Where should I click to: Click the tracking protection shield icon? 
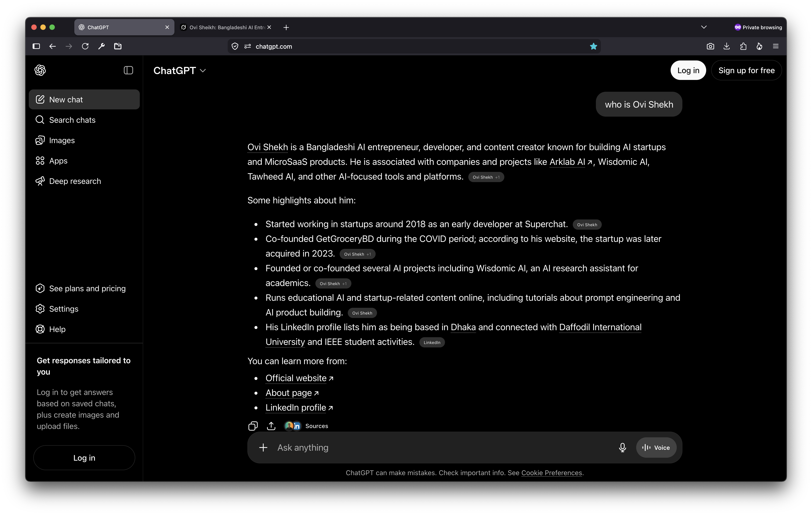(235, 46)
